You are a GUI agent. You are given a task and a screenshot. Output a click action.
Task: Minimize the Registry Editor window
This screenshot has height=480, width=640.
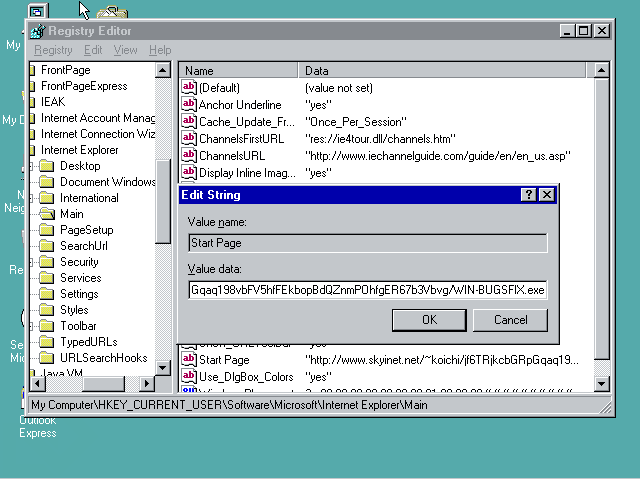coord(567,31)
